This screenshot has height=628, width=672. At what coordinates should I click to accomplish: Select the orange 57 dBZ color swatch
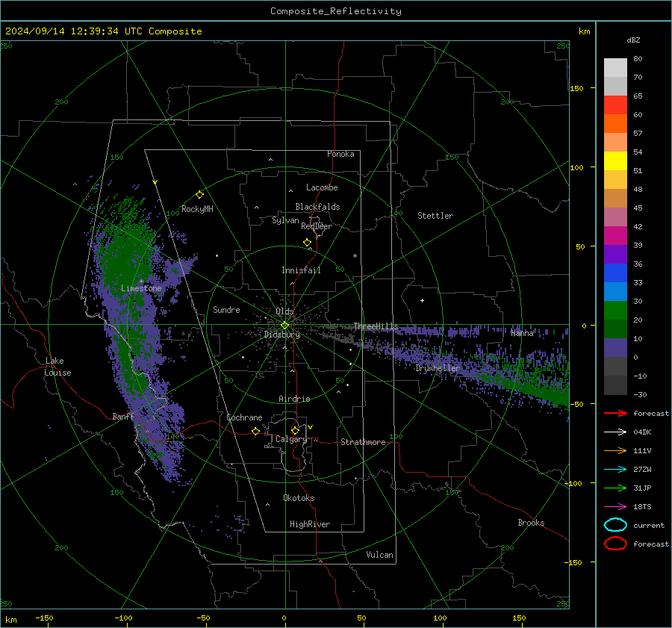point(615,124)
